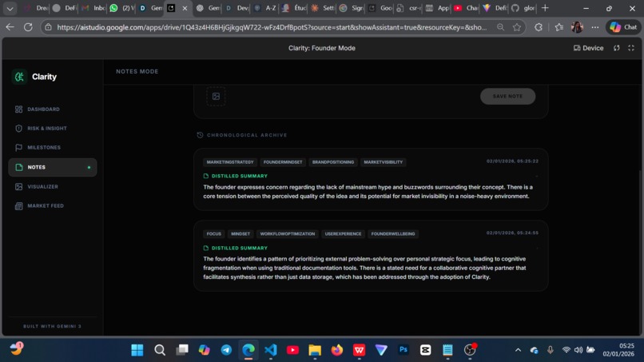Open the Copilot Chat button
The width and height of the screenshot is (644, 362).
click(x=623, y=27)
